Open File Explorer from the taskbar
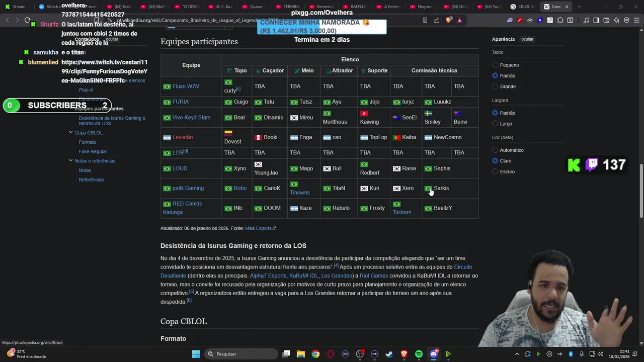 (301, 354)
